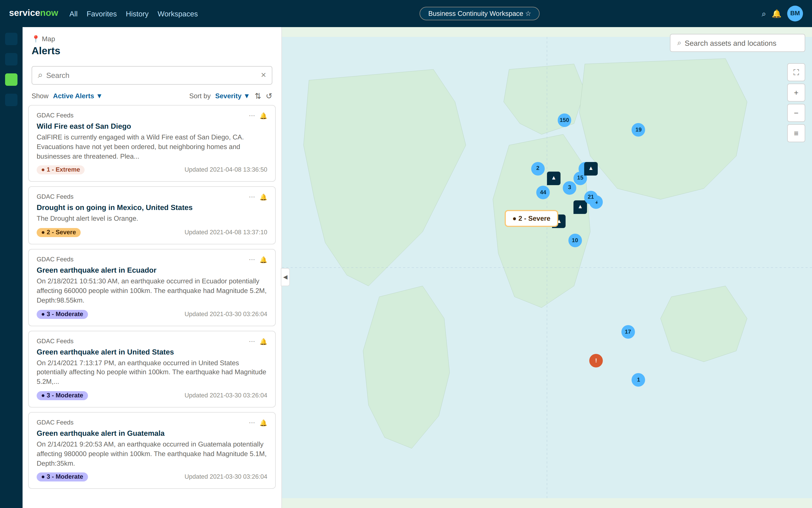The image size is (812, 508).
Task: Click the 2 - Severe map tooltip
Action: click(531, 218)
